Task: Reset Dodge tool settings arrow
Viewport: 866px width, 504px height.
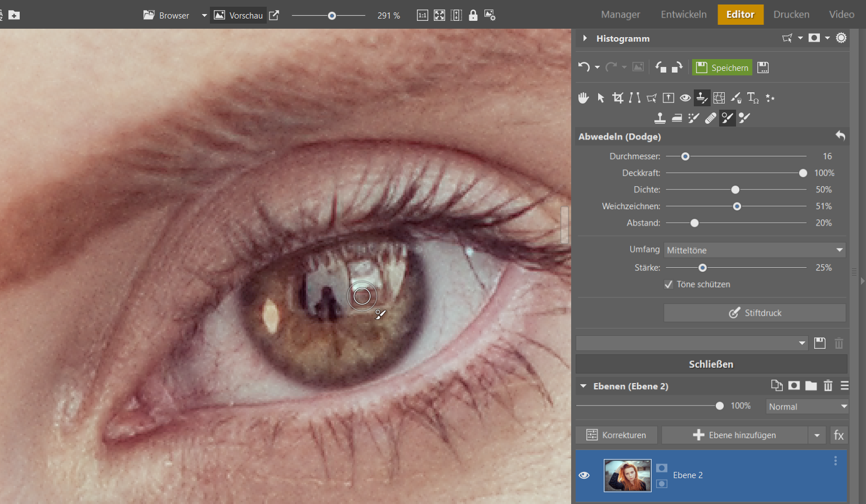Action: coord(840,136)
